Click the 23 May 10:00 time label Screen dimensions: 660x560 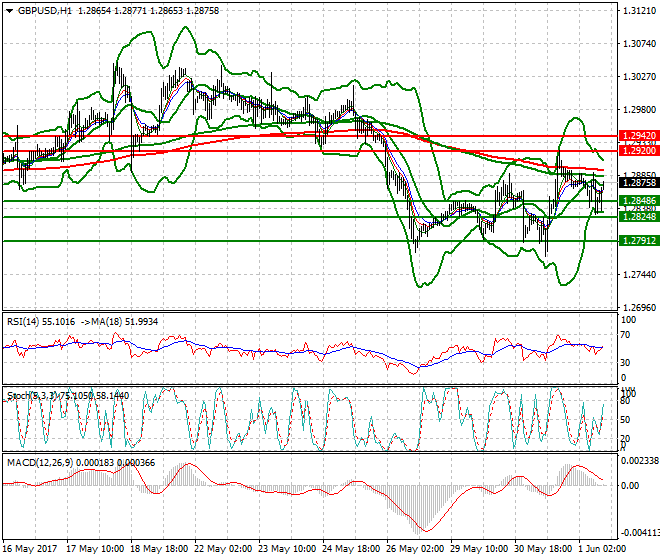click(287, 549)
